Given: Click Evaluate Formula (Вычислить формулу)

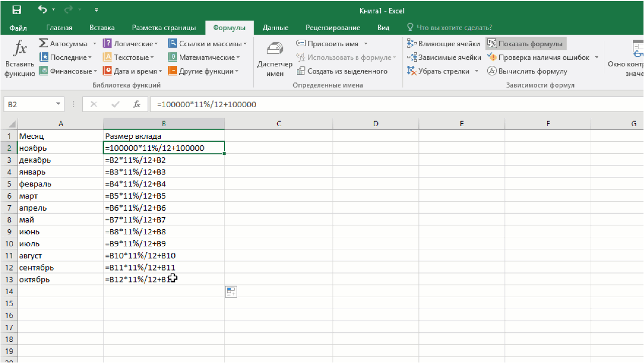Looking at the screenshot, I should (x=527, y=71).
